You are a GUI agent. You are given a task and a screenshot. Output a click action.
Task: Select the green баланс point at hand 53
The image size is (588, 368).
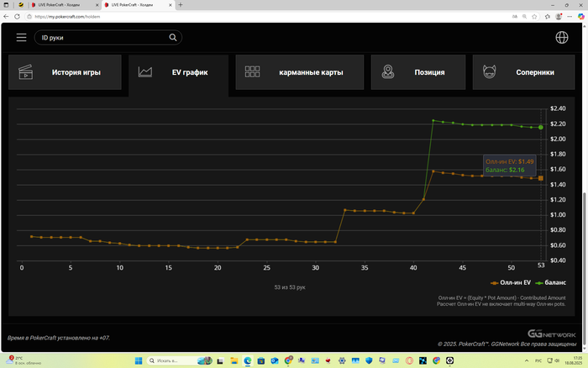541,128
